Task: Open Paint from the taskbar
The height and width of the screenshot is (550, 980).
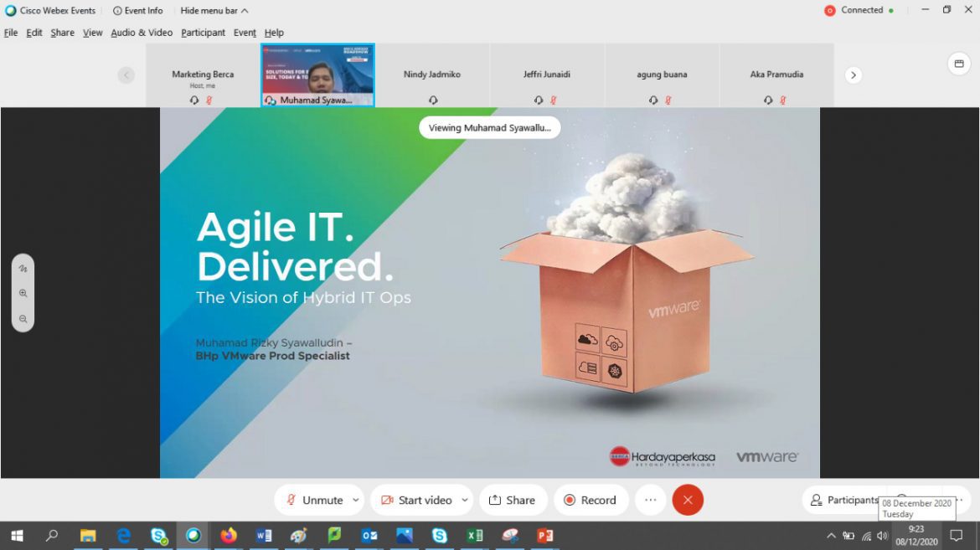Action: point(299,536)
